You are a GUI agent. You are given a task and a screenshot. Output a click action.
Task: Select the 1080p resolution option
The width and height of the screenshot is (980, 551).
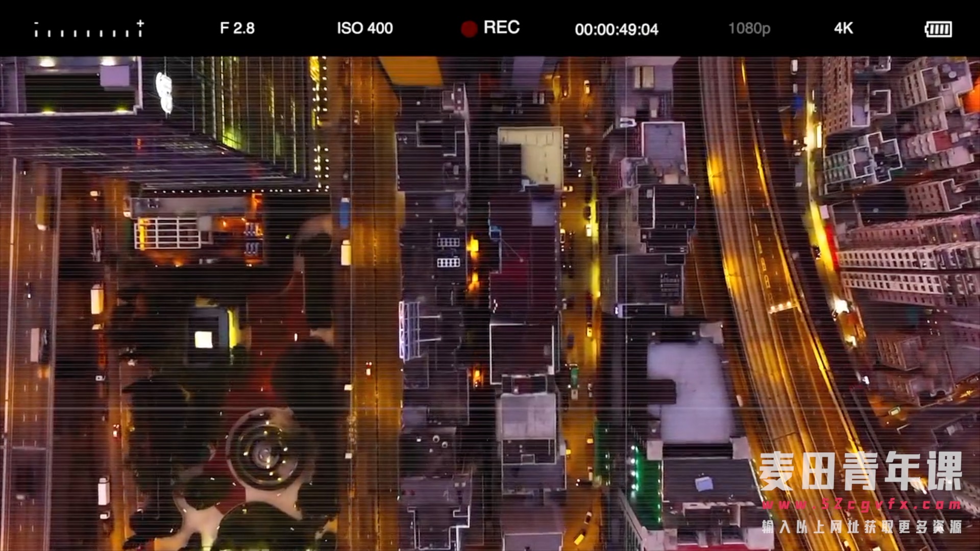[x=749, y=29]
